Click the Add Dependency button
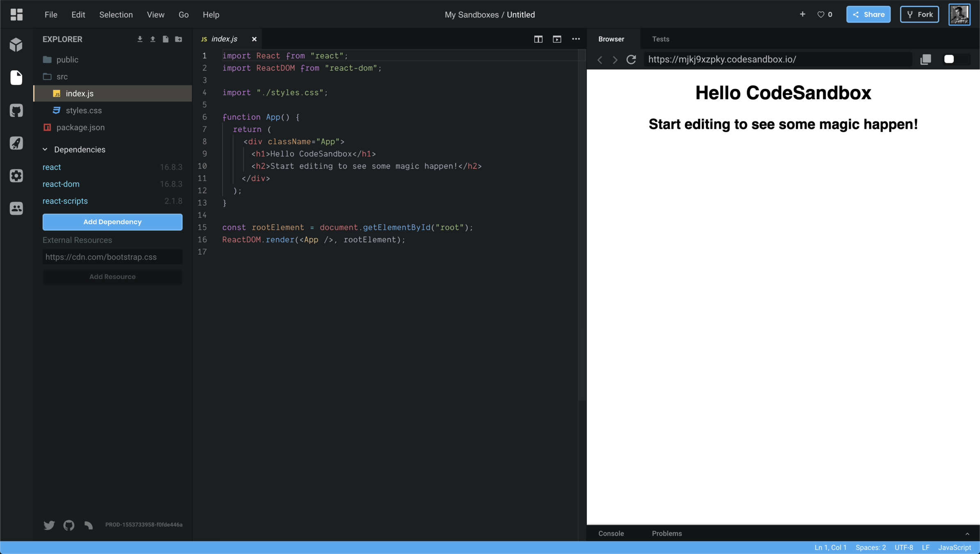 click(112, 222)
